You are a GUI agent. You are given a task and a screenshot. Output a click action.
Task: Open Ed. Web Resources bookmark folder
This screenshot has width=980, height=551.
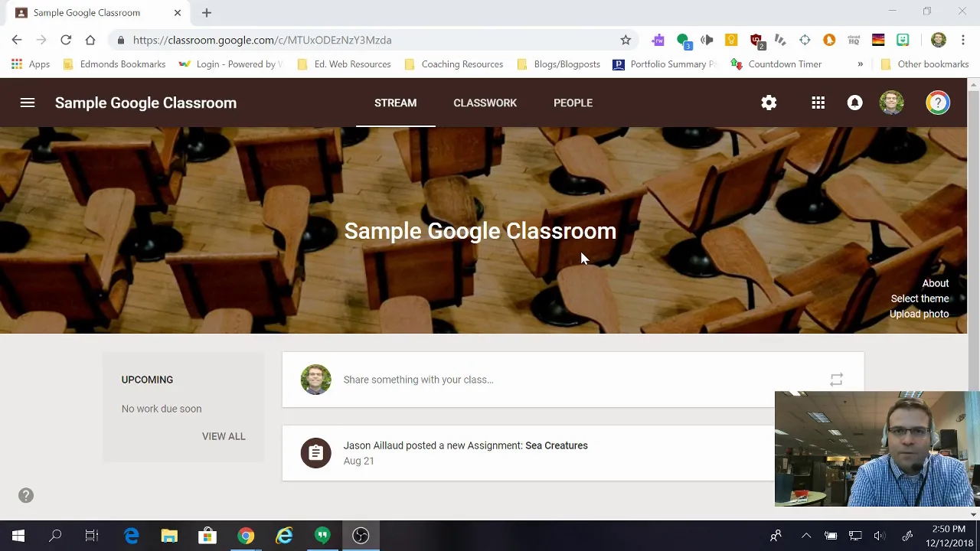coord(344,64)
